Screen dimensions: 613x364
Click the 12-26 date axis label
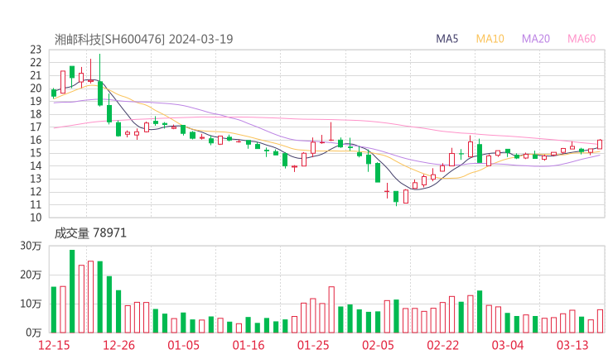[x=118, y=345]
